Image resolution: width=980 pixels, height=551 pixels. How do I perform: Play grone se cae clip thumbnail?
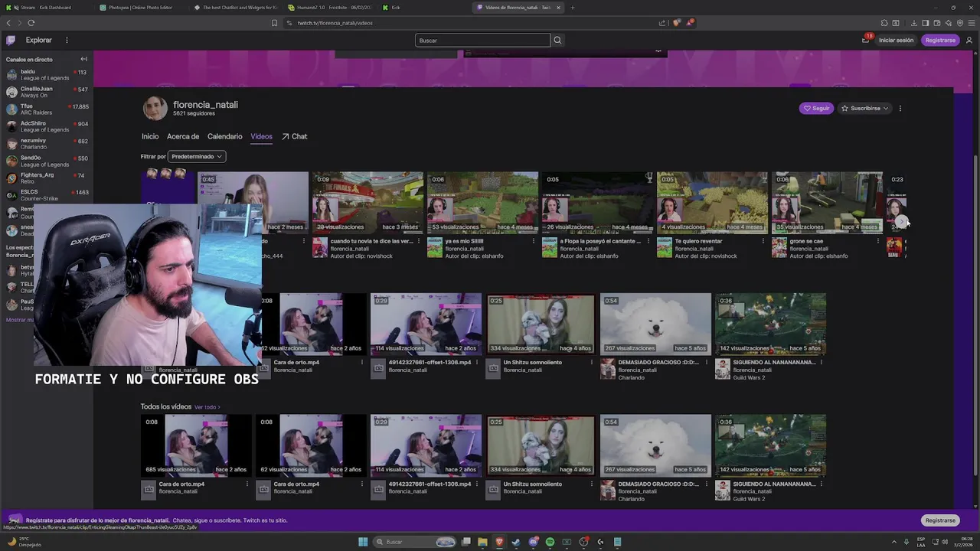click(x=827, y=202)
